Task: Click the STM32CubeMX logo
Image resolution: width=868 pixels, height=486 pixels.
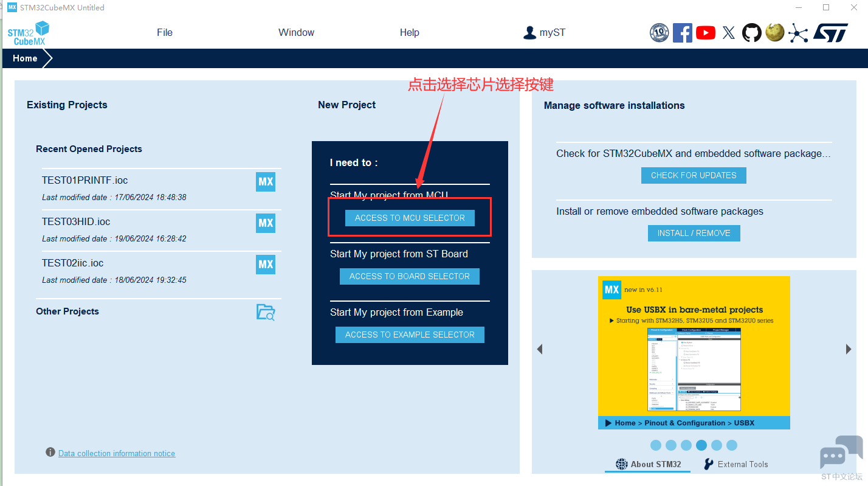Action: (x=29, y=33)
